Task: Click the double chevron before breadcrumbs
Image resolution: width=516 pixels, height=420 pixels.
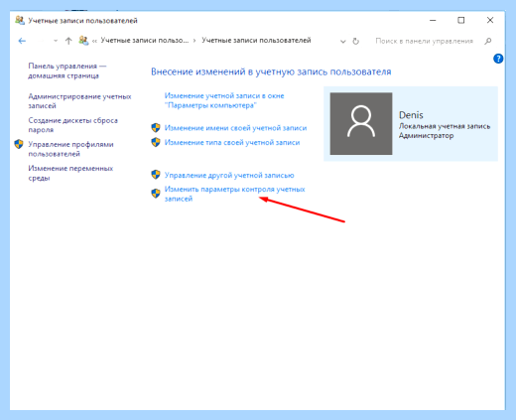Action: click(94, 41)
